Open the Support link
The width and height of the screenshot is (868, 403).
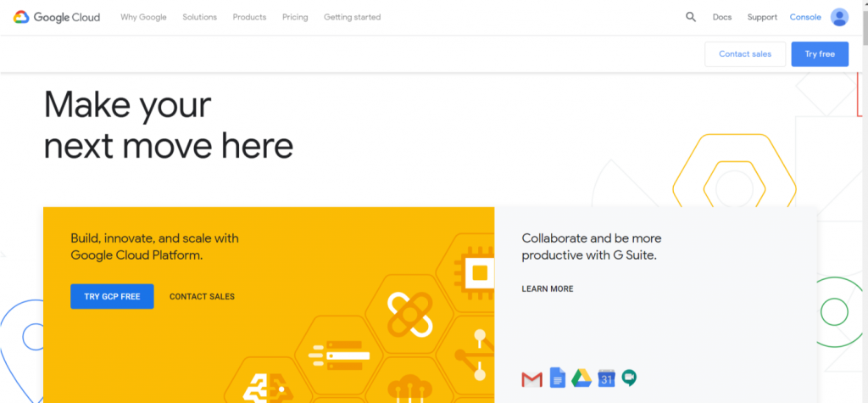pos(762,17)
